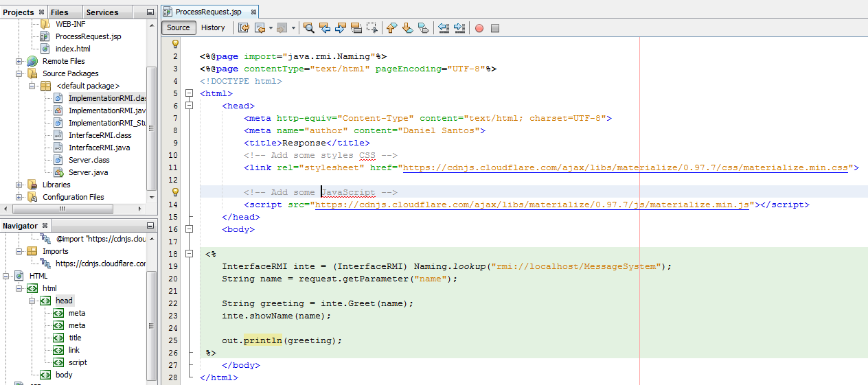The image size is (868, 385).
Task: Click Toggle Bookmark icon
Action: point(424,28)
